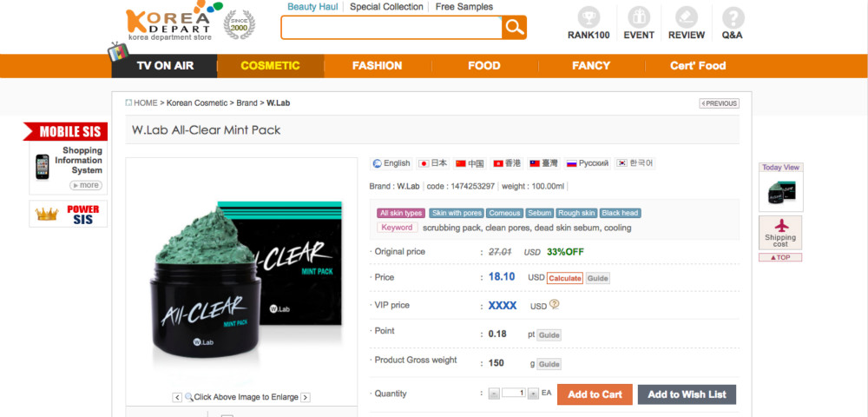Screen dimensions: 868x417
Task: Click the TOP button in right sidebar
Action: [780, 257]
